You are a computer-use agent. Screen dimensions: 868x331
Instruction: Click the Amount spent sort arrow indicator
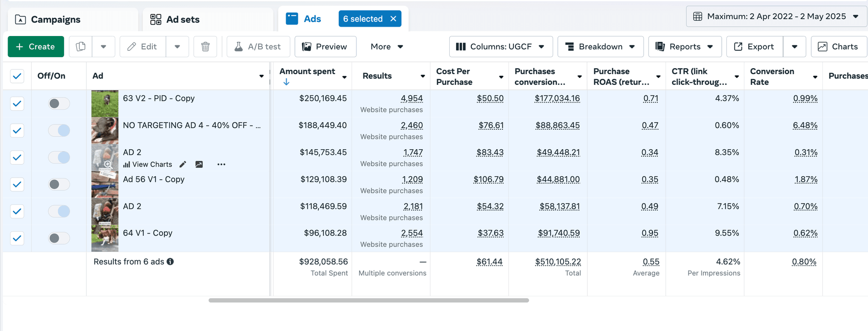point(286,82)
